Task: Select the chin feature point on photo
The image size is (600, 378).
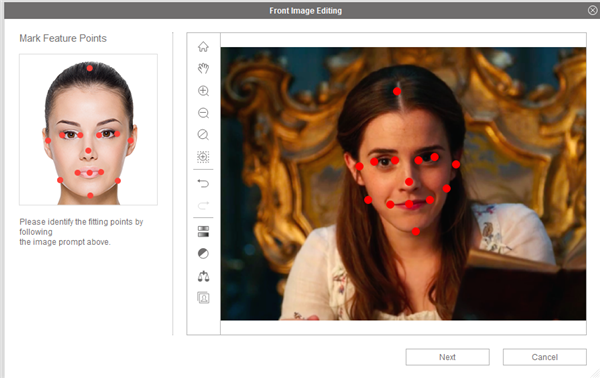Action: (416, 231)
